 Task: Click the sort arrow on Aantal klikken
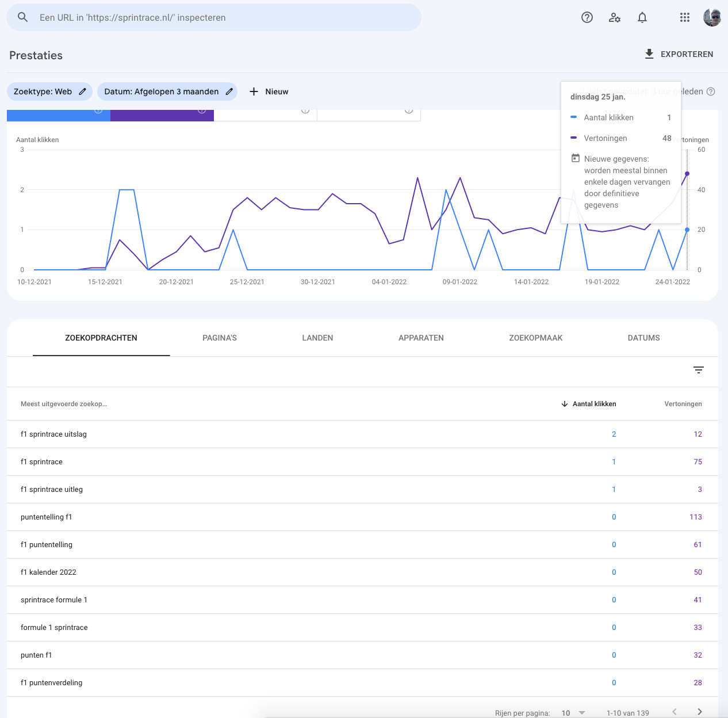(x=565, y=404)
